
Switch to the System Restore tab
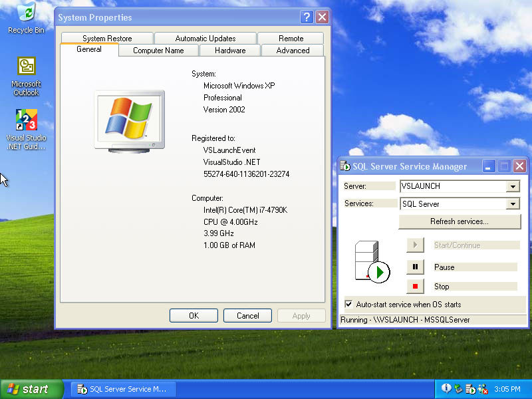[107, 39]
